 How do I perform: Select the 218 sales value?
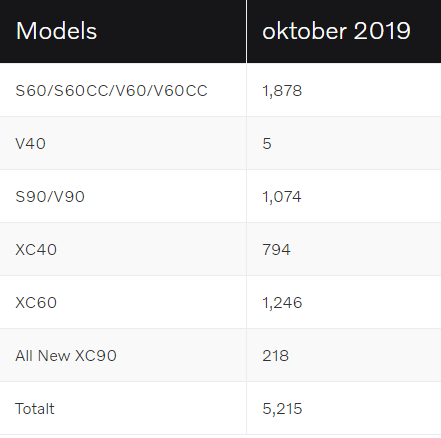(275, 356)
